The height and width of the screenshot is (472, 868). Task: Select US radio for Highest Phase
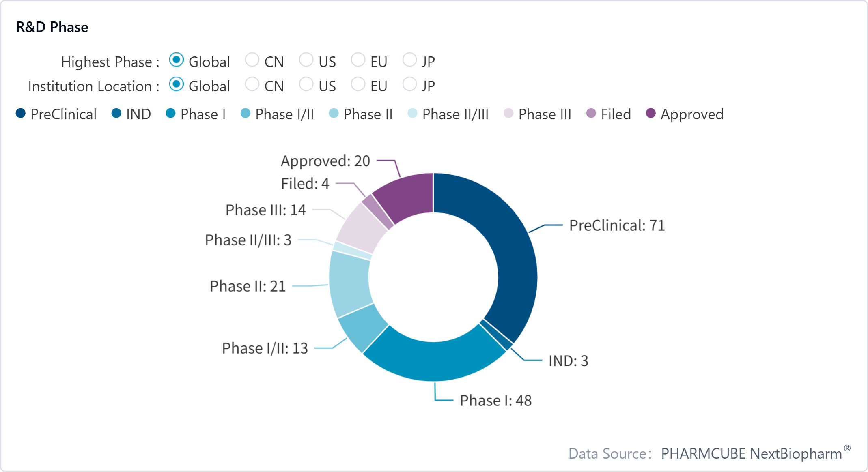(x=306, y=60)
